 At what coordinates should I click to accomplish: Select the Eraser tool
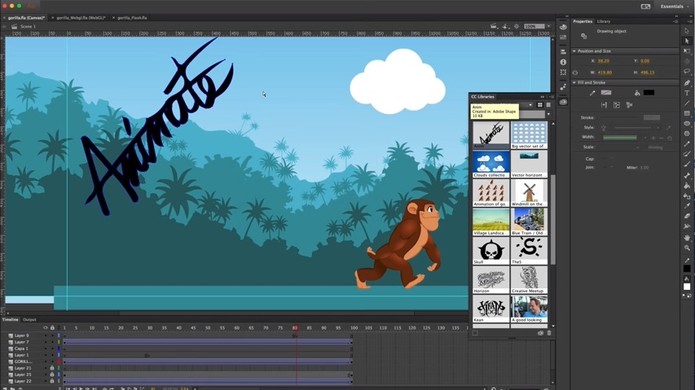pos(687,217)
